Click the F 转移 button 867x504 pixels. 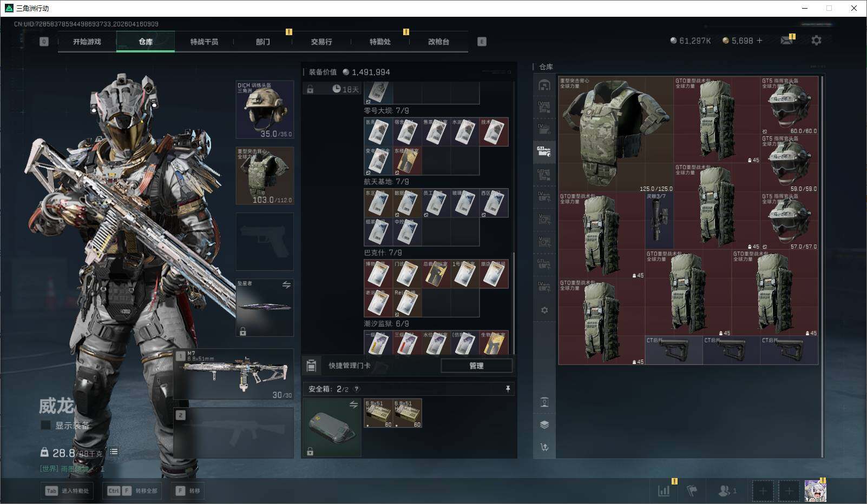click(187, 490)
